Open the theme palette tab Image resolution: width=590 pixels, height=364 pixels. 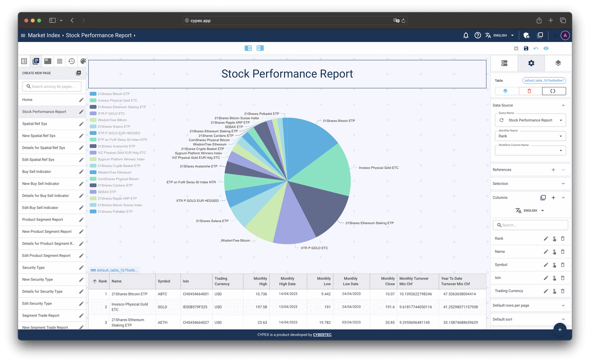click(83, 61)
